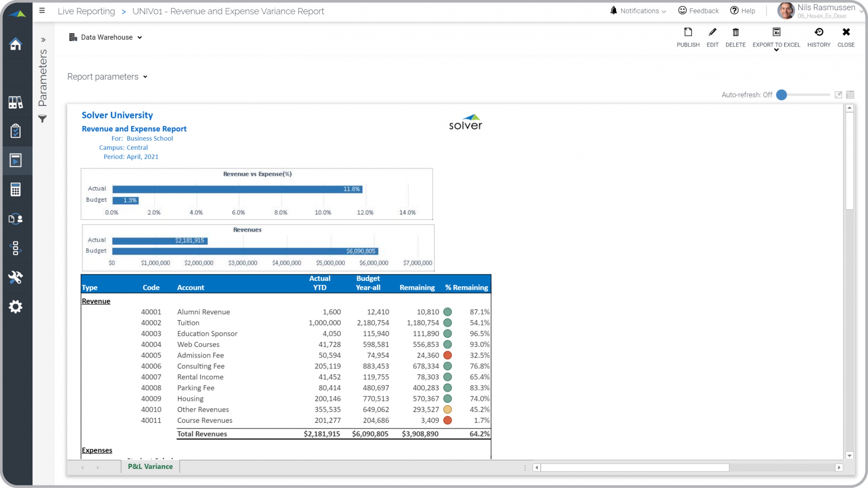The height and width of the screenshot is (488, 868).
Task: Click code 40009 Housing cell
Action: [x=151, y=398]
